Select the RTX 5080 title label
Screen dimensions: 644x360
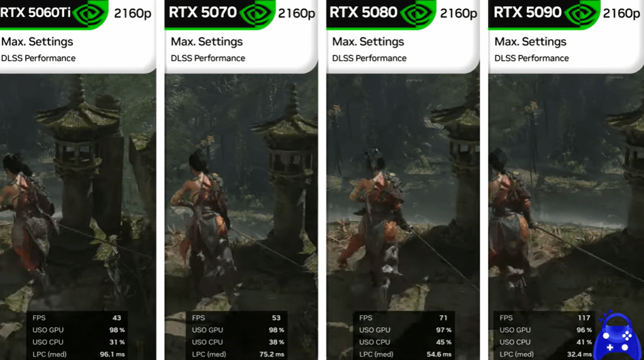(363, 13)
